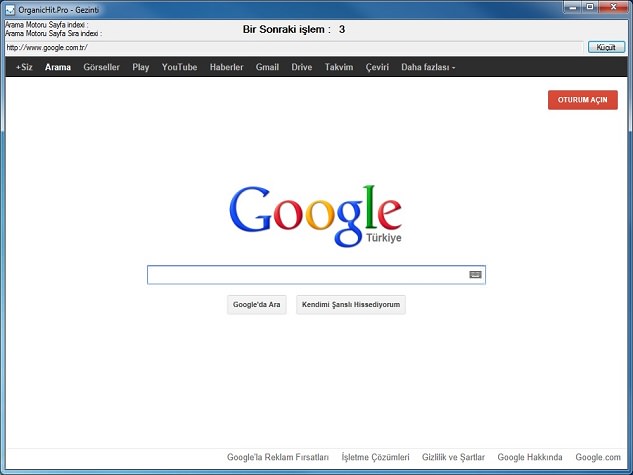The width and height of the screenshot is (633, 475).
Task: Expand the Daha fazlası dropdown
Action: [428, 67]
